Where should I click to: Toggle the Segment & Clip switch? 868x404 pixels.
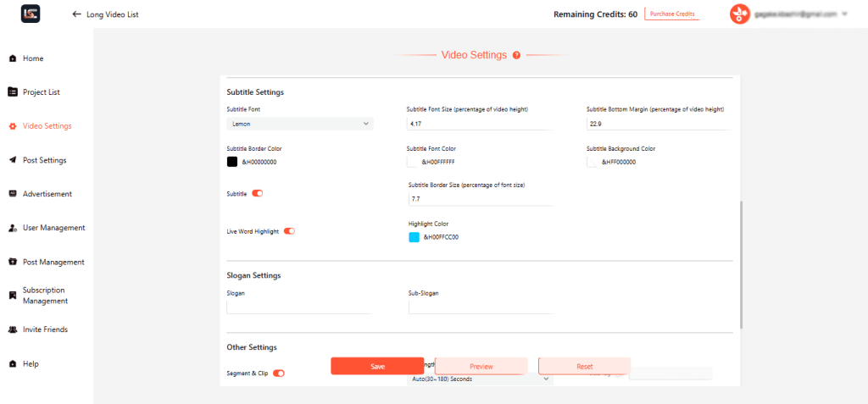278,373
